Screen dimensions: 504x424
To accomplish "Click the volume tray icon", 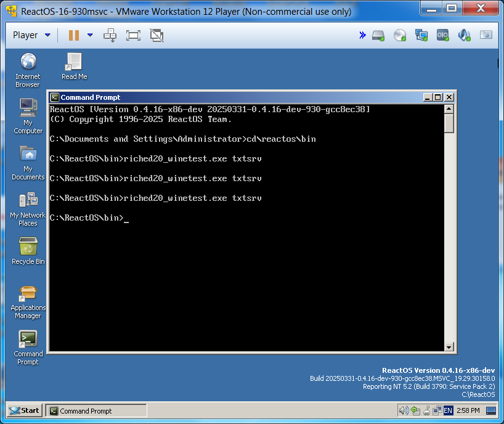I will click(404, 410).
